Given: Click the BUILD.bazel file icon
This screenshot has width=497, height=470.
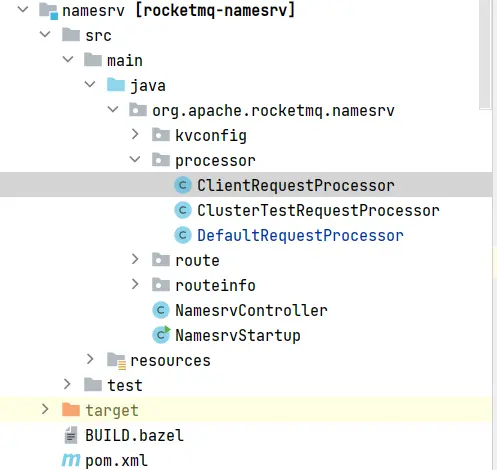Looking at the screenshot, I should [x=71, y=435].
